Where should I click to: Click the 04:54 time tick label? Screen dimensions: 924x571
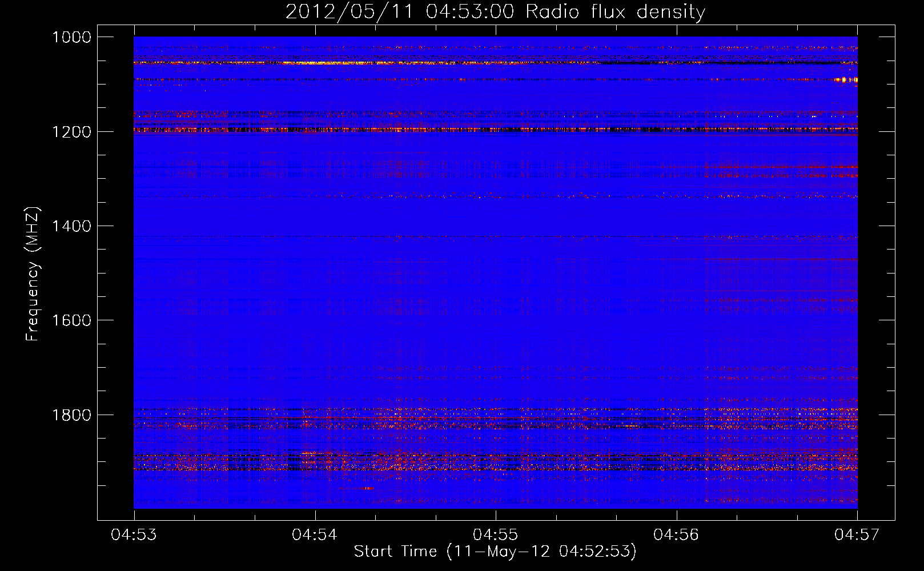pos(315,534)
